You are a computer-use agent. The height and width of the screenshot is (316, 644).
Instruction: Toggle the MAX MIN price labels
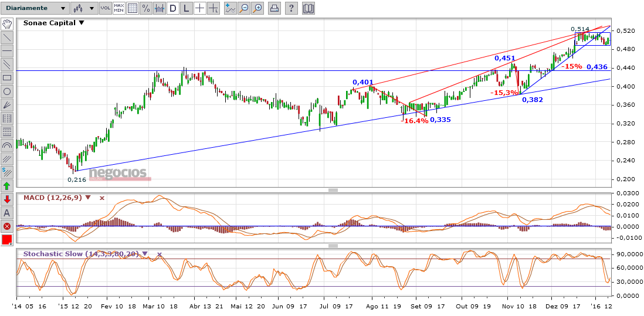pyautogui.click(x=118, y=8)
